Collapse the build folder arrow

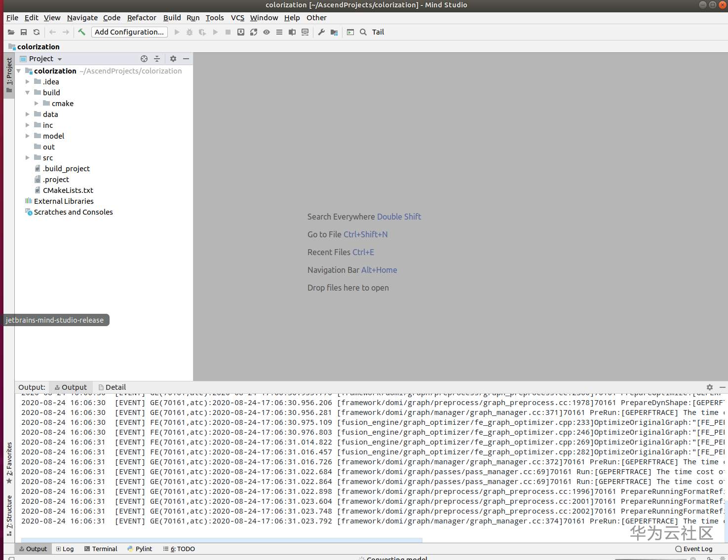click(x=28, y=93)
